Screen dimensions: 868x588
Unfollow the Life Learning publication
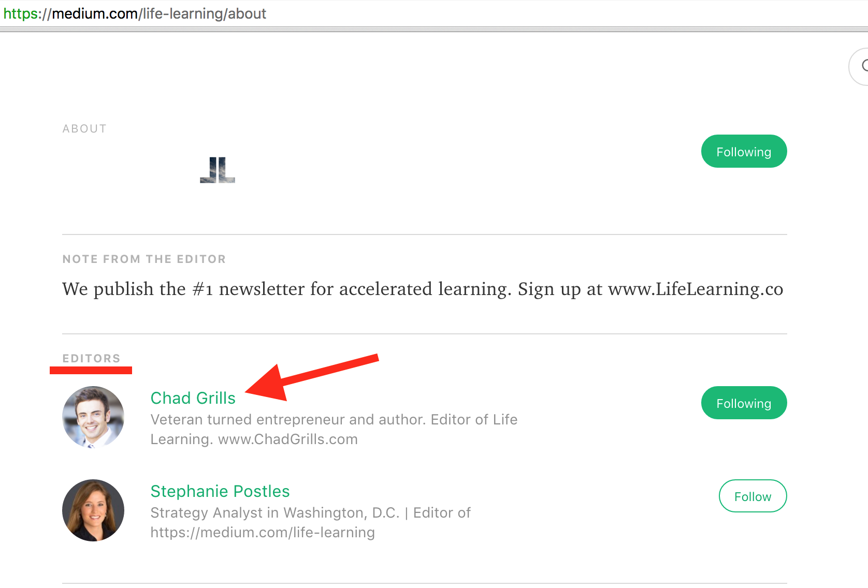pyautogui.click(x=744, y=151)
